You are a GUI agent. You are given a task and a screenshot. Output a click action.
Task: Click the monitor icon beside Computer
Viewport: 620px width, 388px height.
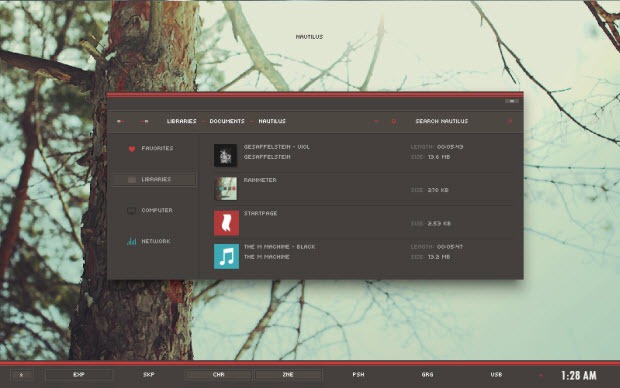click(131, 210)
